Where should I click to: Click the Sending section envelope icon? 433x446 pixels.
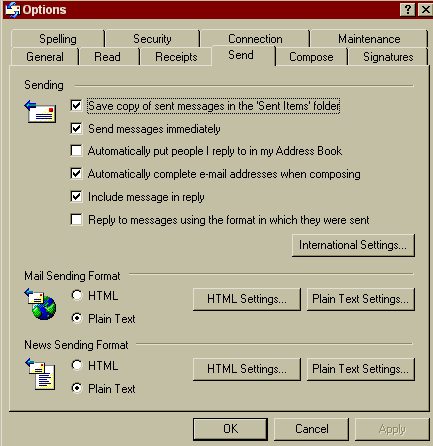tap(40, 112)
